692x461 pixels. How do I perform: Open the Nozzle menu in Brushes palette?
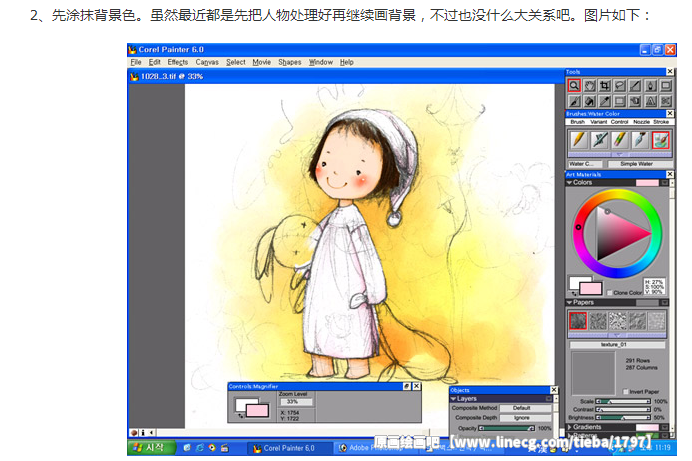641,122
